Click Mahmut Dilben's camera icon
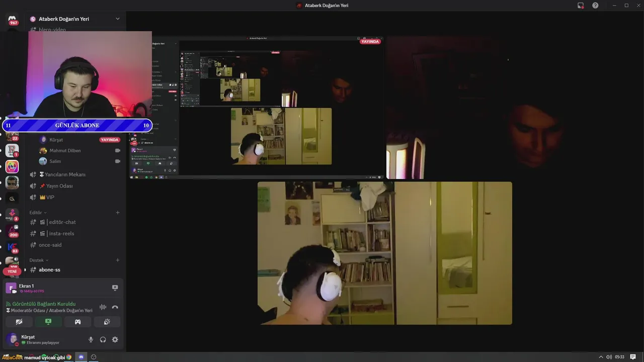Image resolution: width=644 pixels, height=362 pixels. [x=117, y=150]
